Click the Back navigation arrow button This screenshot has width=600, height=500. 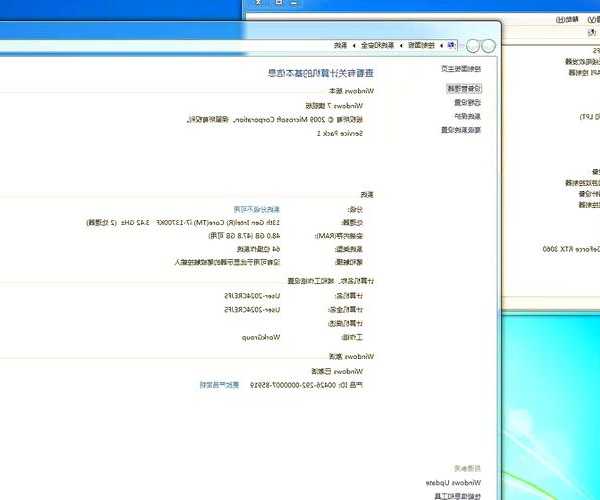pos(488,45)
